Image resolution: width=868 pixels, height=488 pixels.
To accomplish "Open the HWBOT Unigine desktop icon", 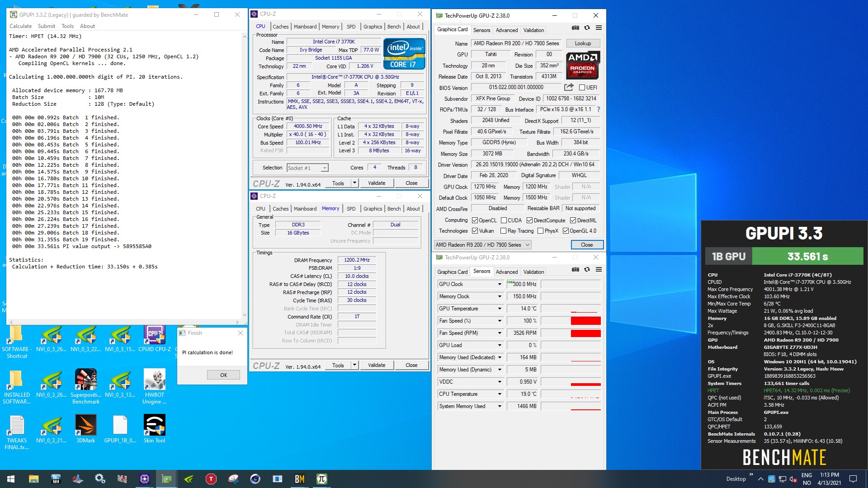I will pyautogui.click(x=155, y=387).
